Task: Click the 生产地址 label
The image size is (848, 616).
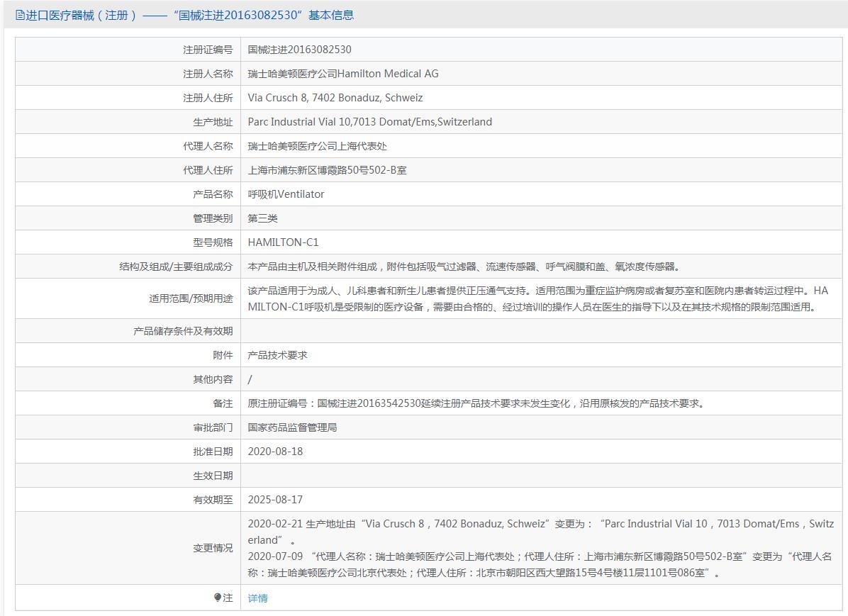Action: coord(213,122)
